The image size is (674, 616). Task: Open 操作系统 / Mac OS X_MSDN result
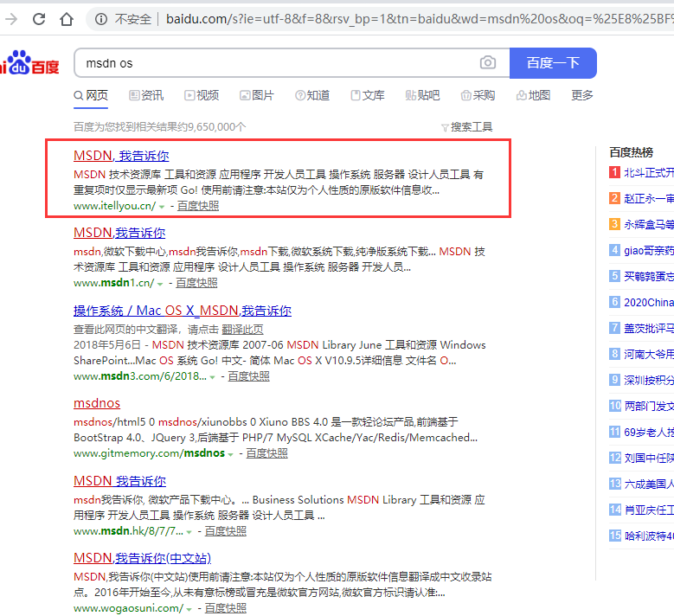coord(183,311)
